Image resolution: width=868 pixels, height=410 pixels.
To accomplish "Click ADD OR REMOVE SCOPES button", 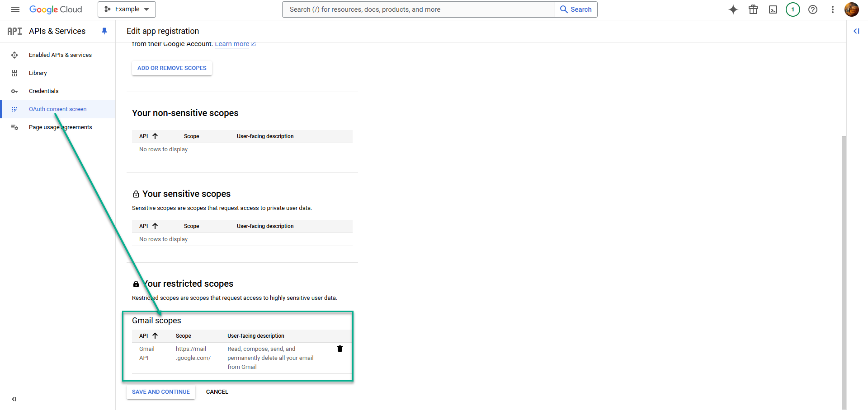I will pyautogui.click(x=172, y=68).
